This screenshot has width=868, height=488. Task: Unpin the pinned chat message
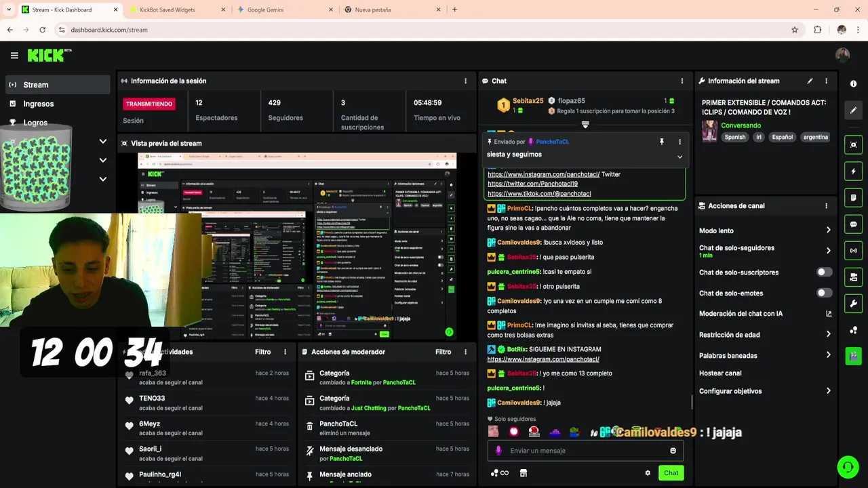(x=661, y=142)
